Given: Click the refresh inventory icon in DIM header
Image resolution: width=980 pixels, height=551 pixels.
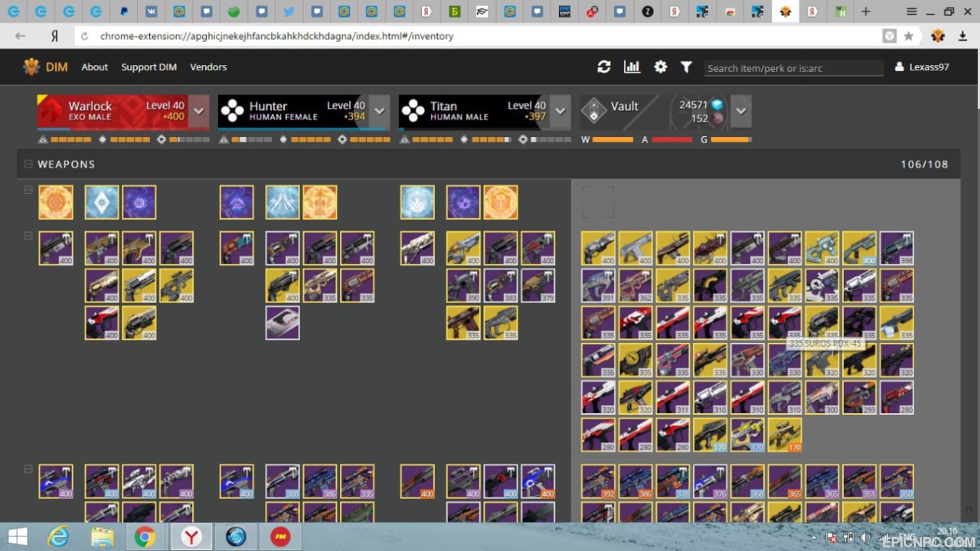Looking at the screenshot, I should (604, 67).
